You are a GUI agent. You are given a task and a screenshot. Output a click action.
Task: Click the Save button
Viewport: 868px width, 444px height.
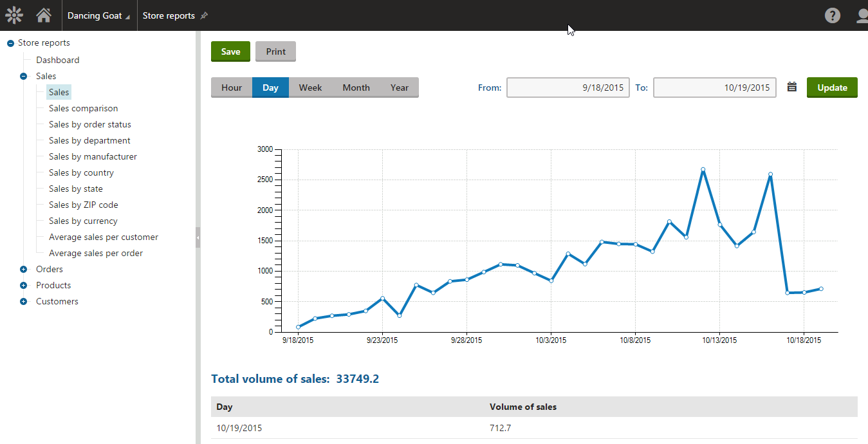click(x=230, y=51)
